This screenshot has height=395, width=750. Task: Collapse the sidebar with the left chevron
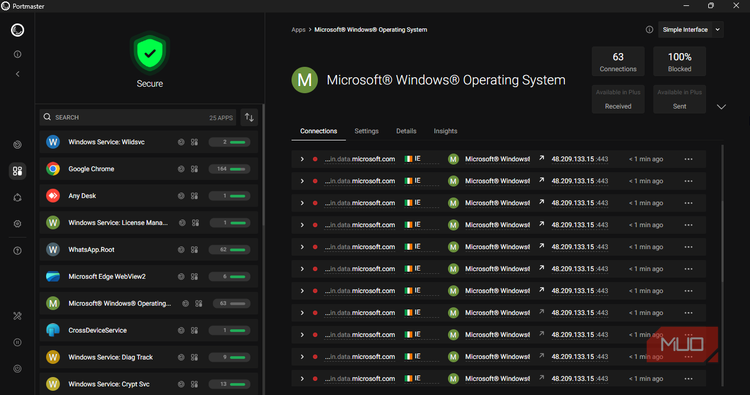(x=17, y=74)
